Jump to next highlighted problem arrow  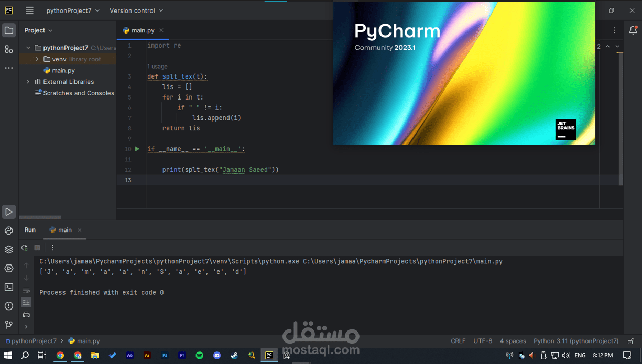[x=618, y=46]
